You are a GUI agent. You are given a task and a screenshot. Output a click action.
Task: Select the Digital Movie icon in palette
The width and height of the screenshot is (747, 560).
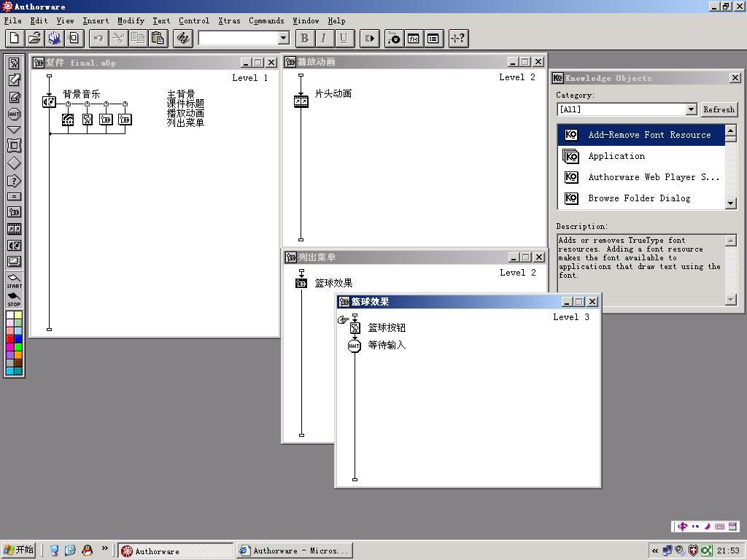coord(15,229)
